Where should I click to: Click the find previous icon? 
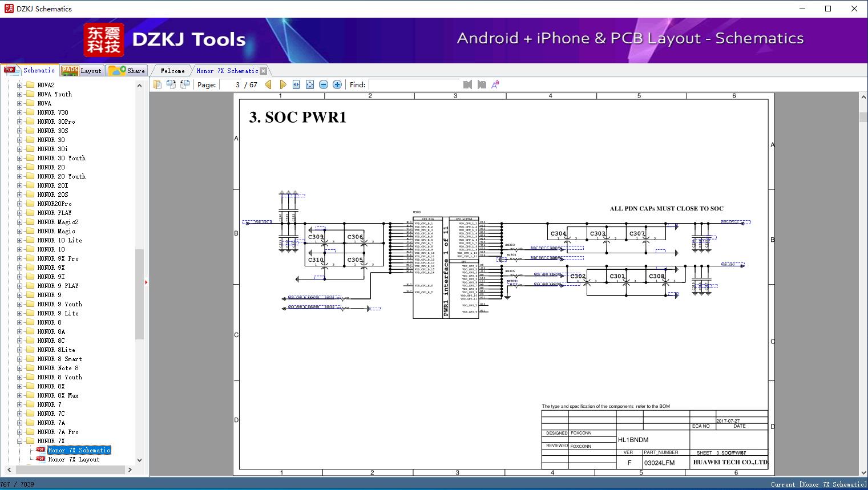(x=467, y=84)
